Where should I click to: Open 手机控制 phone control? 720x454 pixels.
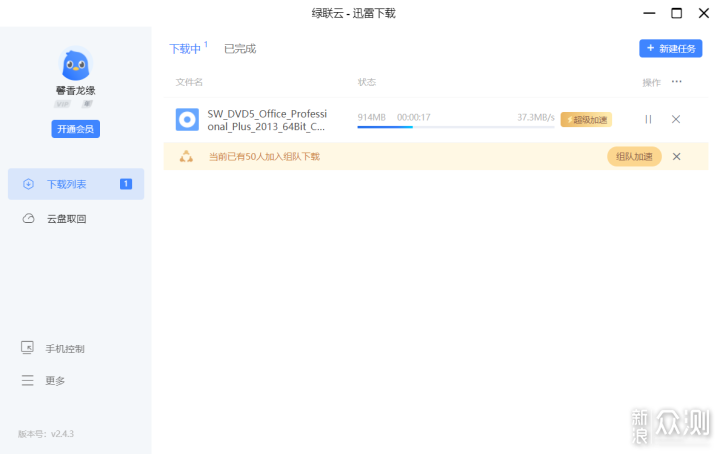(64, 349)
